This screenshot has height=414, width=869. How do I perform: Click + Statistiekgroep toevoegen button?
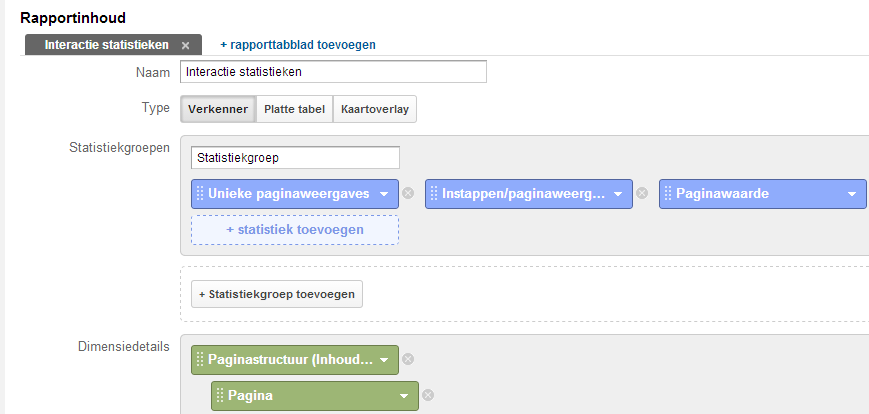[277, 294]
